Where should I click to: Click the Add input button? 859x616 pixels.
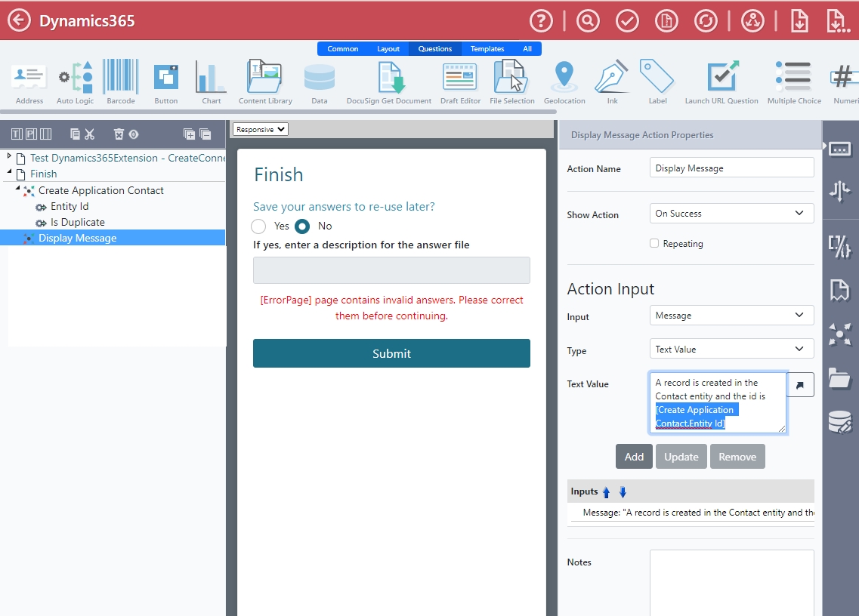(634, 457)
